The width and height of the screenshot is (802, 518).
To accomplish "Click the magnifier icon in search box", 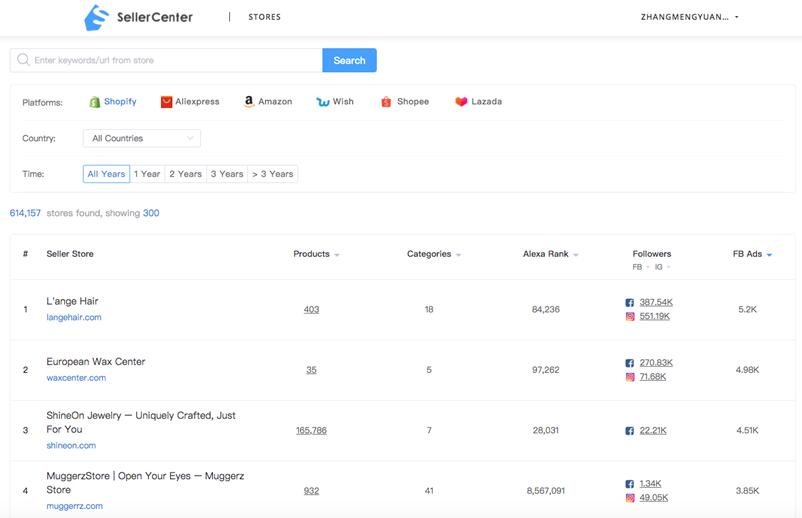I will 23,60.
